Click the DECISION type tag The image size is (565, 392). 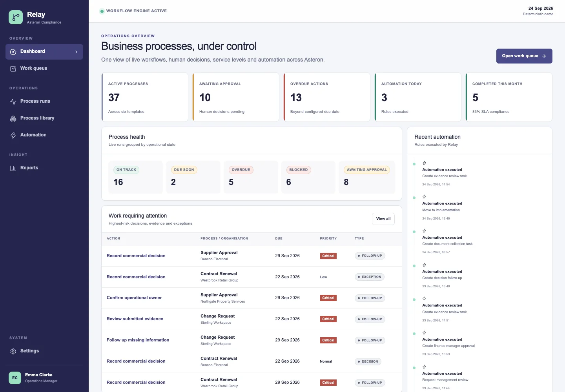368,361
